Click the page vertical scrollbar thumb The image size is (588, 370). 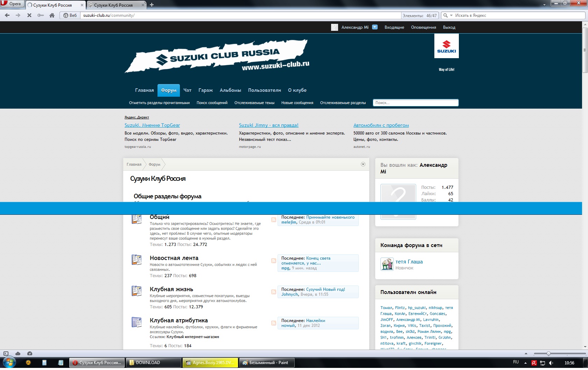tap(585, 50)
